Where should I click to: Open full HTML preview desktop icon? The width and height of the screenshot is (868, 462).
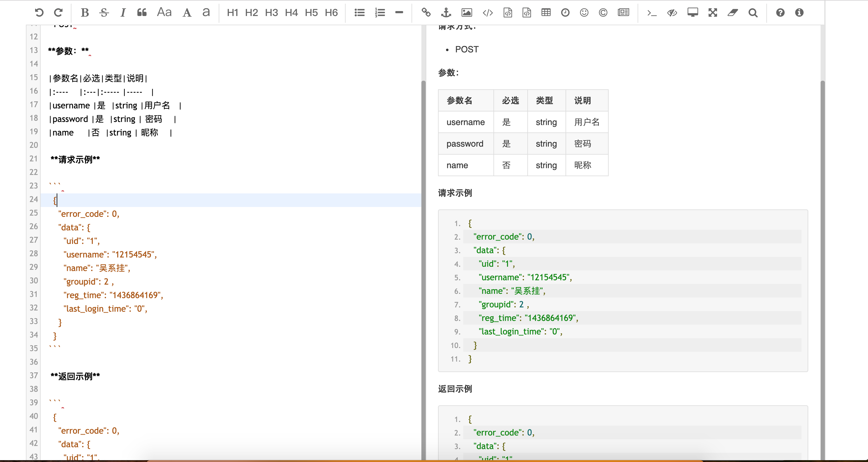coord(692,13)
